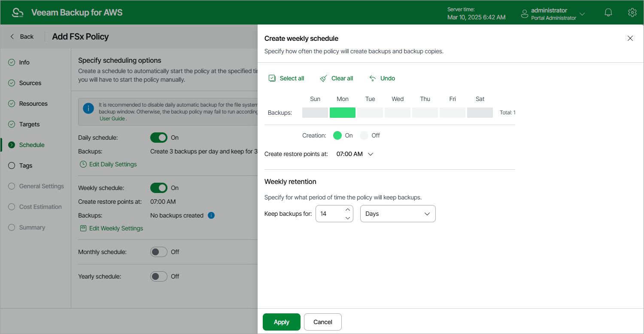Viewport: 644px width, 334px height.
Task: Open the settings gear icon
Action: [632, 12]
